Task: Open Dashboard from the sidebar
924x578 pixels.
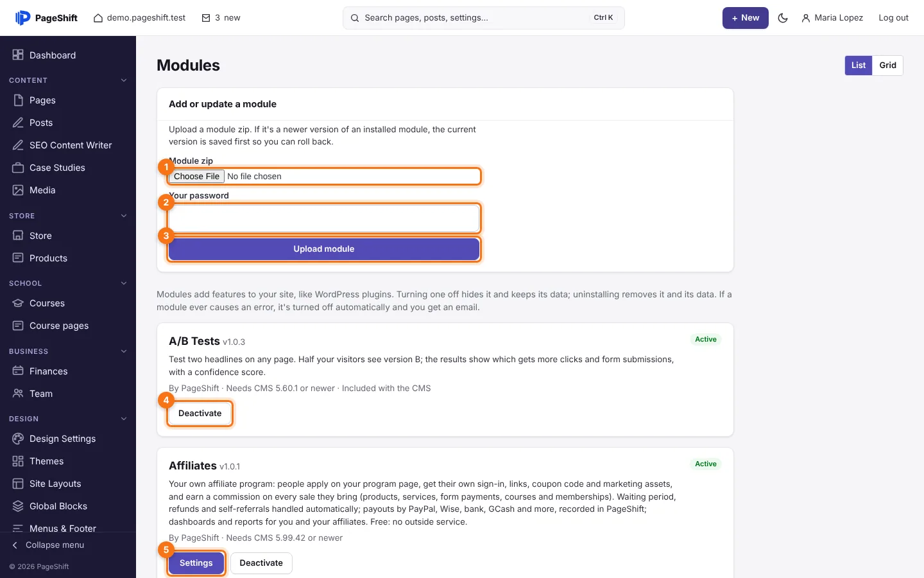Action: pyautogui.click(x=68, y=55)
